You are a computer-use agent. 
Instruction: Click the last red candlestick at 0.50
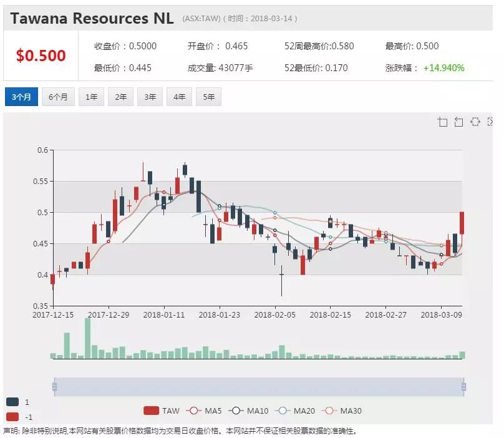462,223
